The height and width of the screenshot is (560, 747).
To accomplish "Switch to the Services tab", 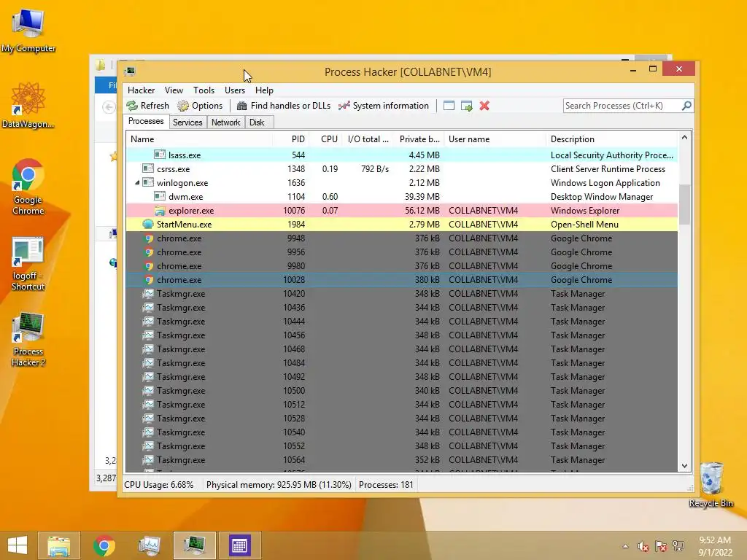I will tap(187, 122).
